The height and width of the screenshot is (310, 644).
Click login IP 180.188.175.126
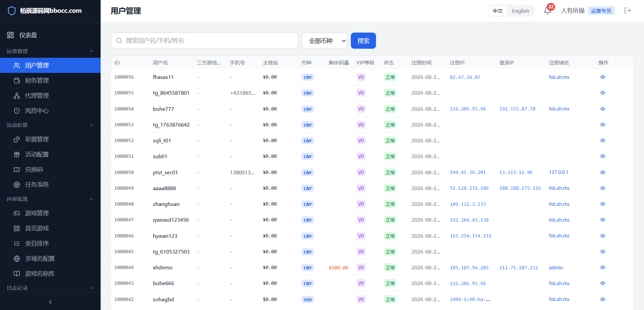tap(520, 188)
